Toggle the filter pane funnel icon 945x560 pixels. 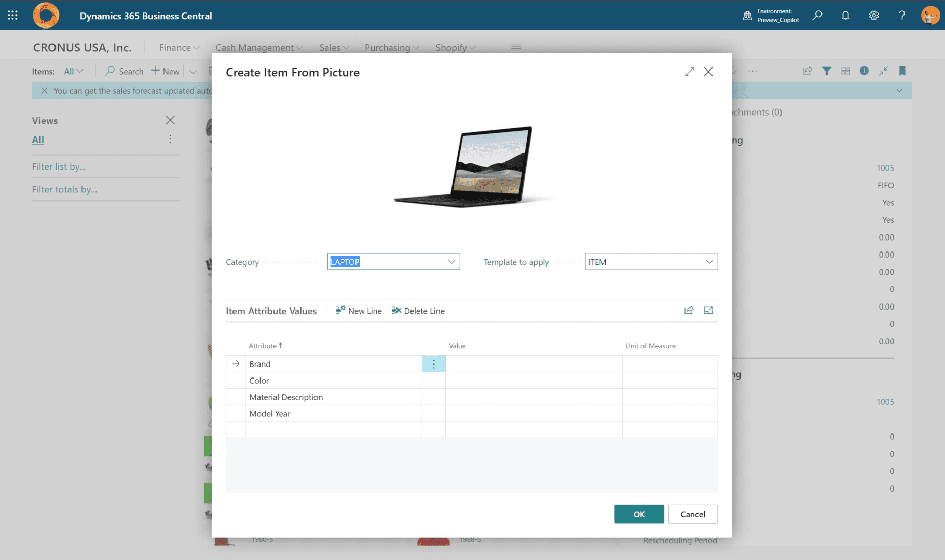(x=826, y=71)
